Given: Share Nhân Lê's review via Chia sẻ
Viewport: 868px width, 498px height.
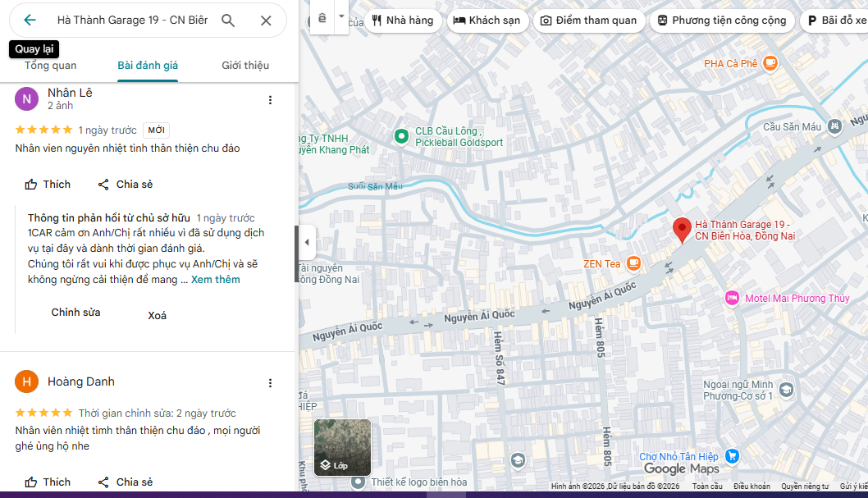Looking at the screenshot, I should click(125, 185).
